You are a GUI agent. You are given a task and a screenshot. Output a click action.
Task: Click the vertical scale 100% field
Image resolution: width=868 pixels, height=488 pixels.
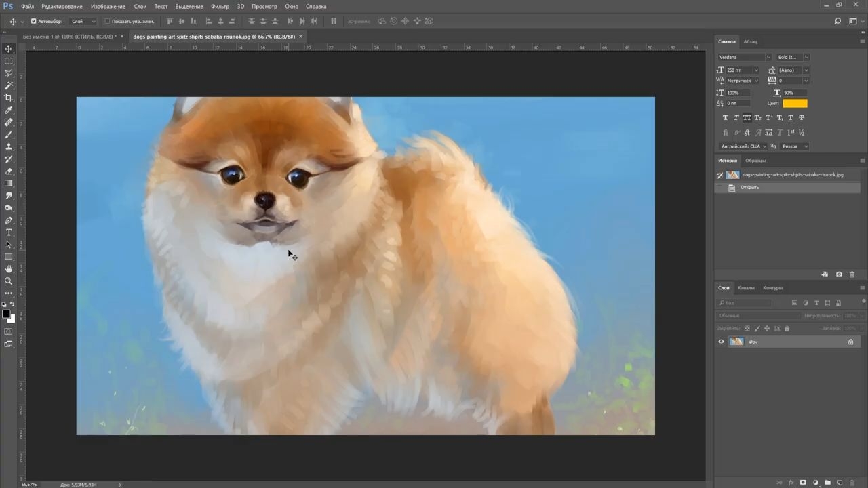738,93
